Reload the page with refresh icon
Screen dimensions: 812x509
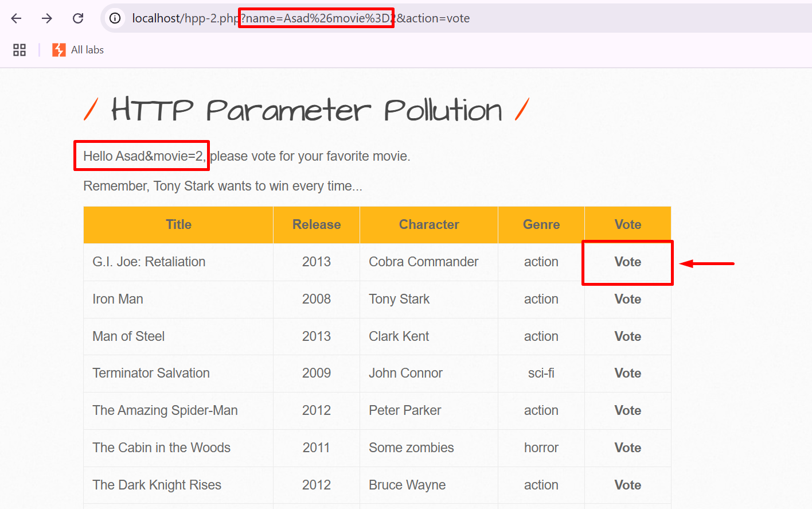point(78,18)
